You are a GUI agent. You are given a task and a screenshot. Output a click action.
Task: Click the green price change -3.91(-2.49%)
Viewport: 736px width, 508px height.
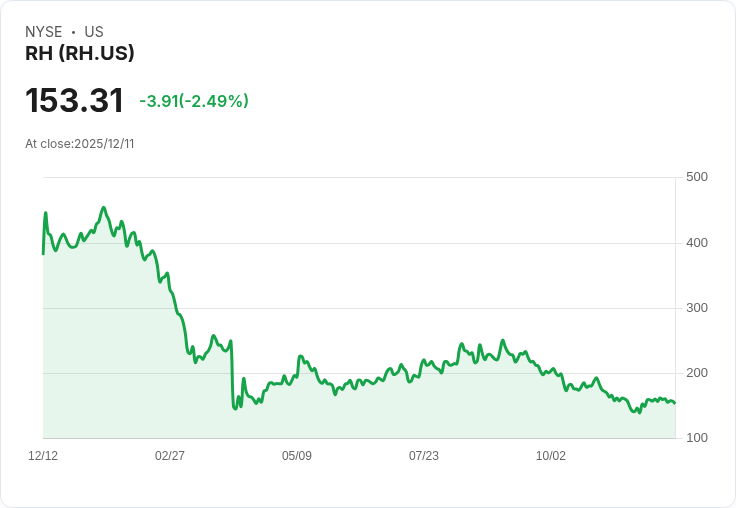click(x=194, y=101)
